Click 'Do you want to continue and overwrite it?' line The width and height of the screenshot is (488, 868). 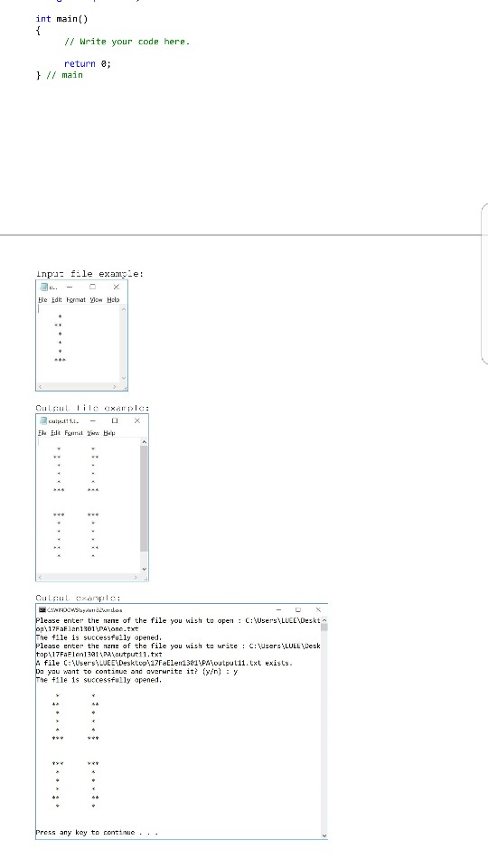tap(136, 671)
